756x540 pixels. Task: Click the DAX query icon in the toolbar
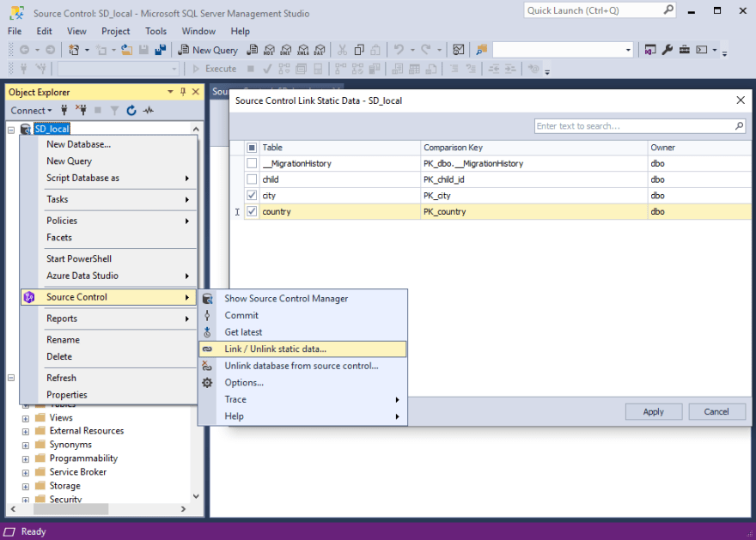point(320,50)
